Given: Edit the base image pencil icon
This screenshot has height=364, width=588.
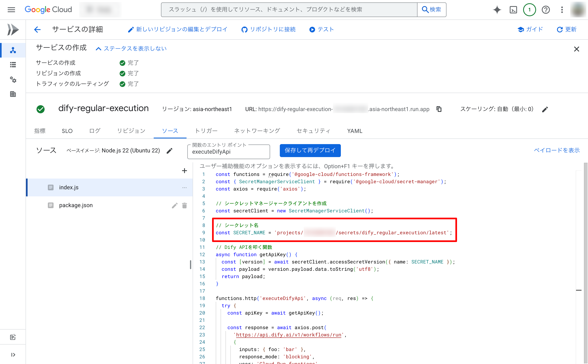Looking at the screenshot, I should [170, 151].
